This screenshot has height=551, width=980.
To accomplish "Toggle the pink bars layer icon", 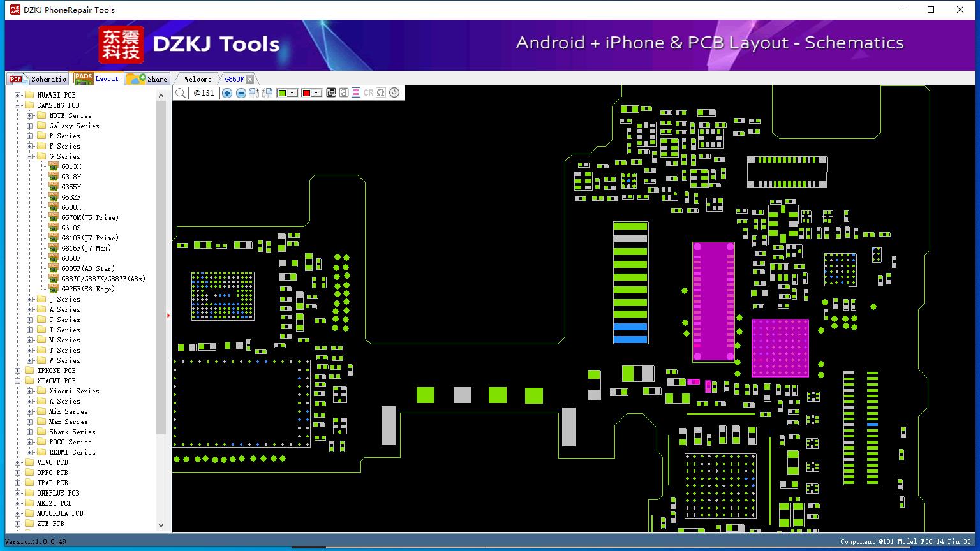I will tap(356, 92).
